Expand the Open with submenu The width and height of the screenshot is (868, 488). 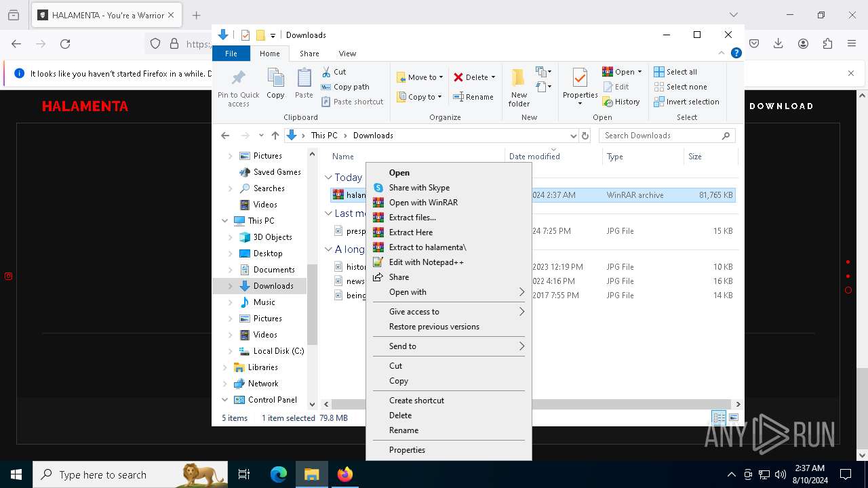tap(449, 292)
